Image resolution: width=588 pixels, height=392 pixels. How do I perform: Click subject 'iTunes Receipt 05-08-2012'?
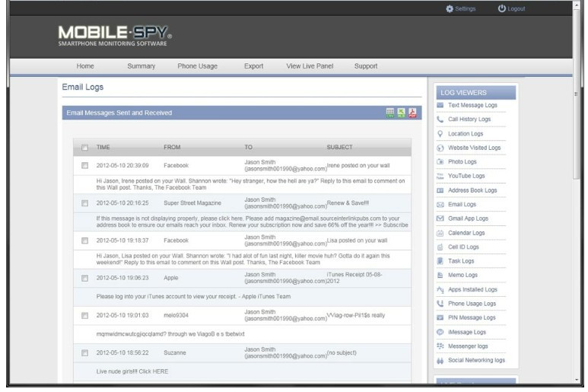click(x=354, y=278)
